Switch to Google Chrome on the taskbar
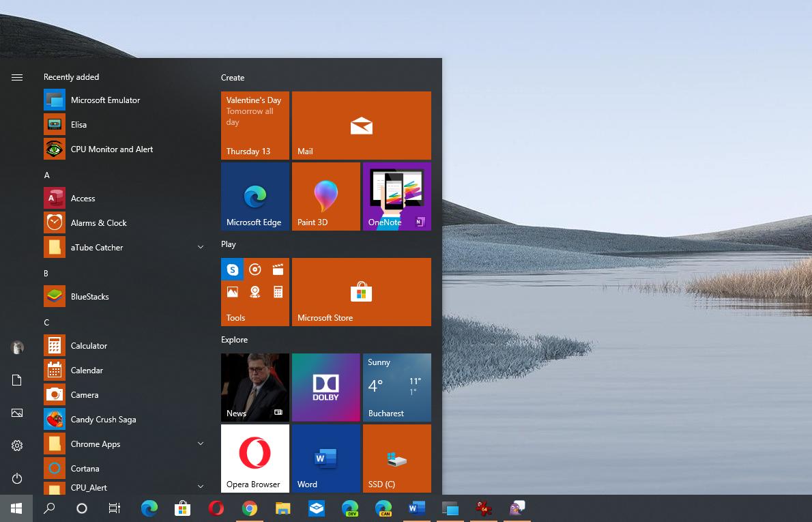Screen dimensions: 812x522 249,508
